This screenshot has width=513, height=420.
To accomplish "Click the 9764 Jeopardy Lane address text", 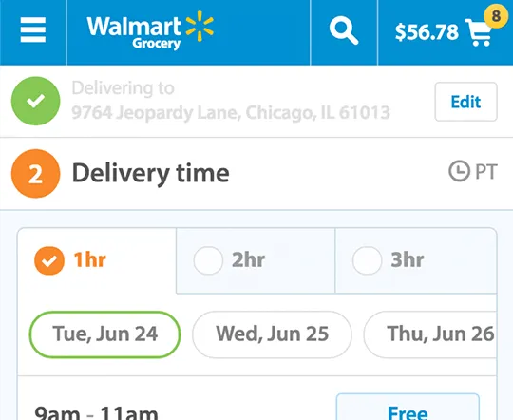I will coord(231,113).
